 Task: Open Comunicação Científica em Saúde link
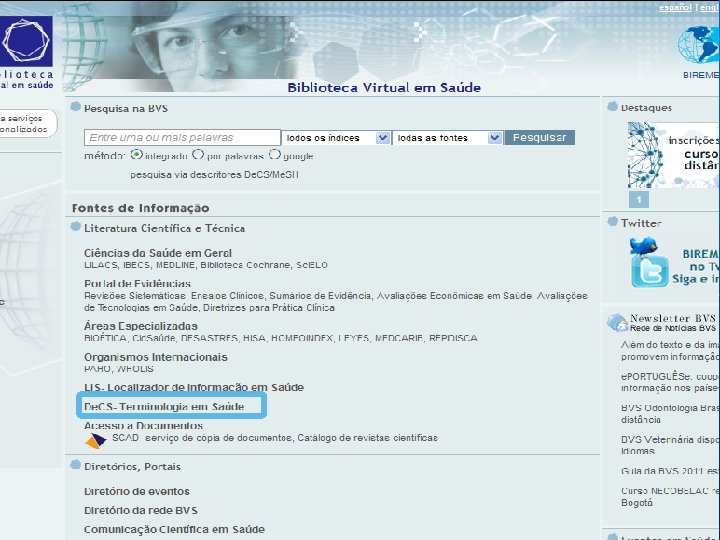[x=174, y=529]
